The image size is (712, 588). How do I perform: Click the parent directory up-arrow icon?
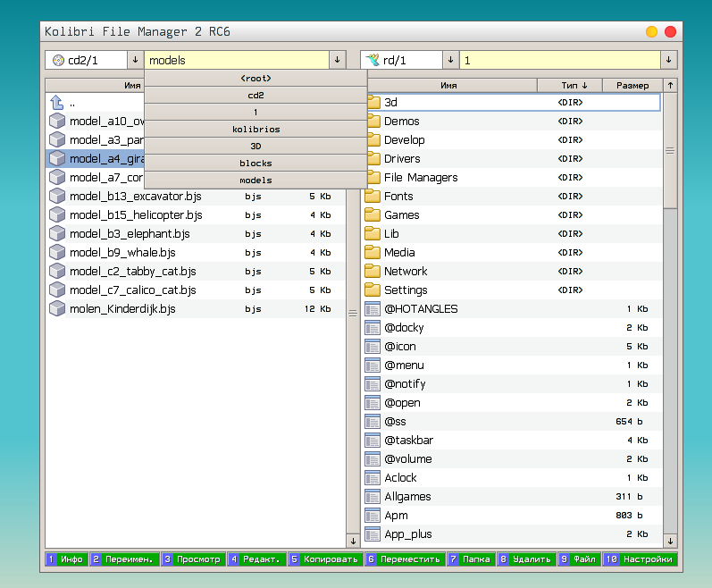[x=57, y=103]
